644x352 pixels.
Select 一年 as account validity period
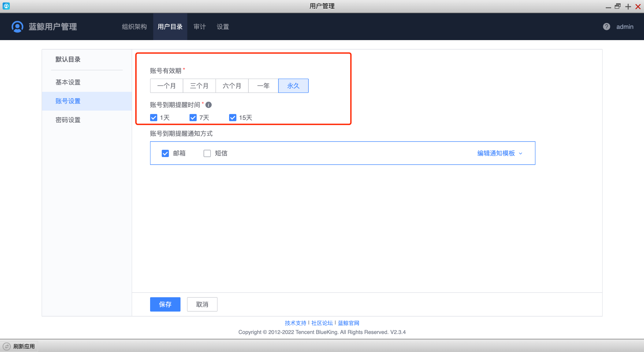263,86
